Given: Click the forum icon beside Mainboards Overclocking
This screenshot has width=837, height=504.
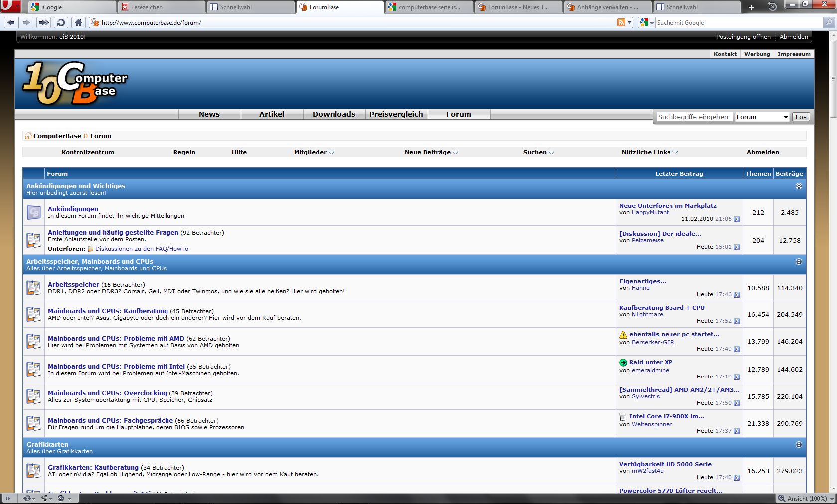Looking at the screenshot, I should click(x=34, y=396).
